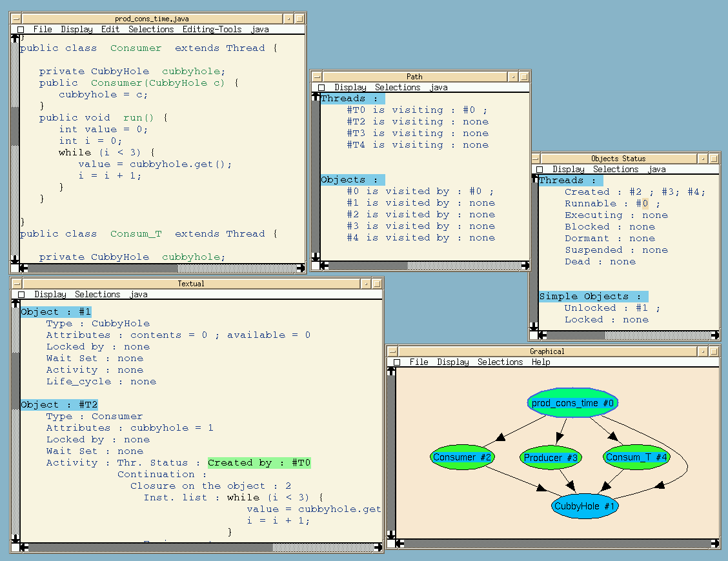728x561 pixels.
Task: Open the Help menu in the Graphical window
Action: coord(541,362)
